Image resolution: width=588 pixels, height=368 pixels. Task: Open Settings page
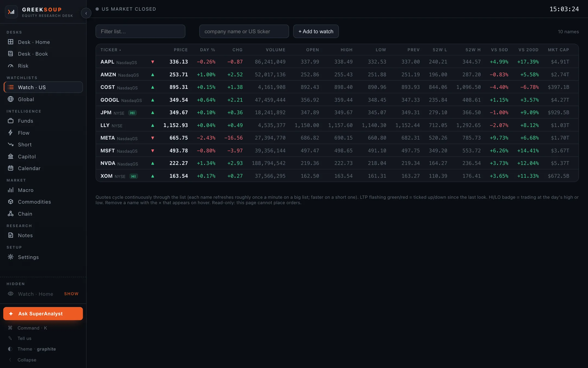pos(43,257)
